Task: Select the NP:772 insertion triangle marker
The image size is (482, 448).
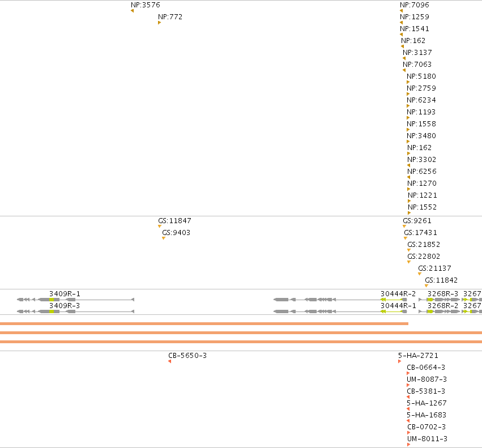Action: pyautogui.click(x=159, y=23)
